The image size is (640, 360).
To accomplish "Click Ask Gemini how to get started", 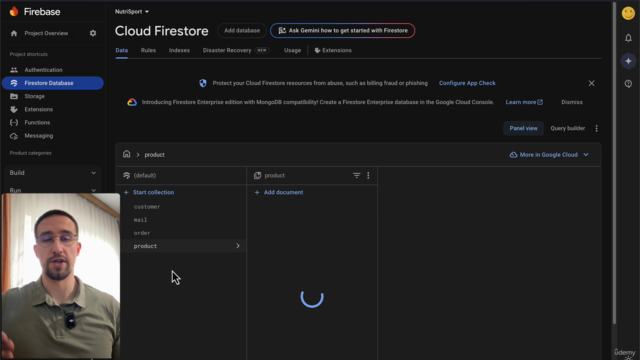I will click(x=342, y=31).
